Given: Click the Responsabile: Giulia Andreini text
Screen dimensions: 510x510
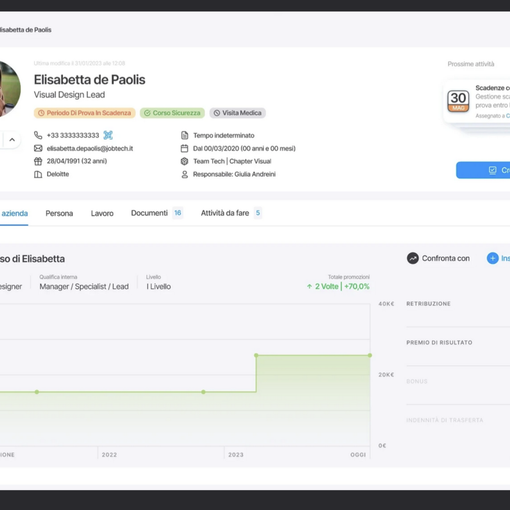Looking at the screenshot, I should click(x=234, y=174).
